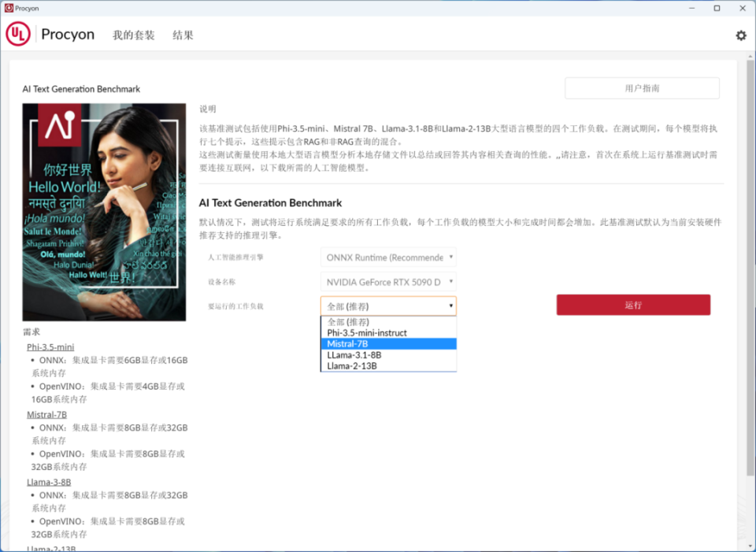This screenshot has width=756, height=552.
Task: Click the Procyon title bar app icon
Action: [8, 8]
